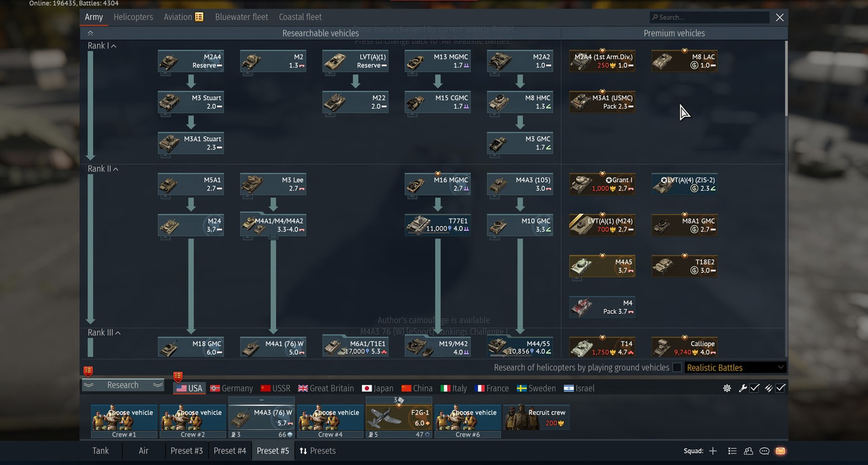Open the Presets button
The width and height of the screenshot is (868, 465).
(317, 451)
